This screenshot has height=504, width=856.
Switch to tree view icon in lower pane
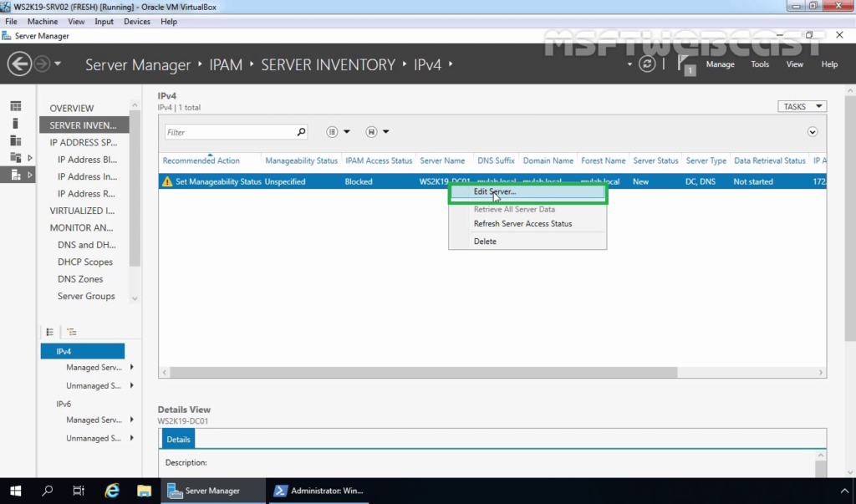click(72, 332)
